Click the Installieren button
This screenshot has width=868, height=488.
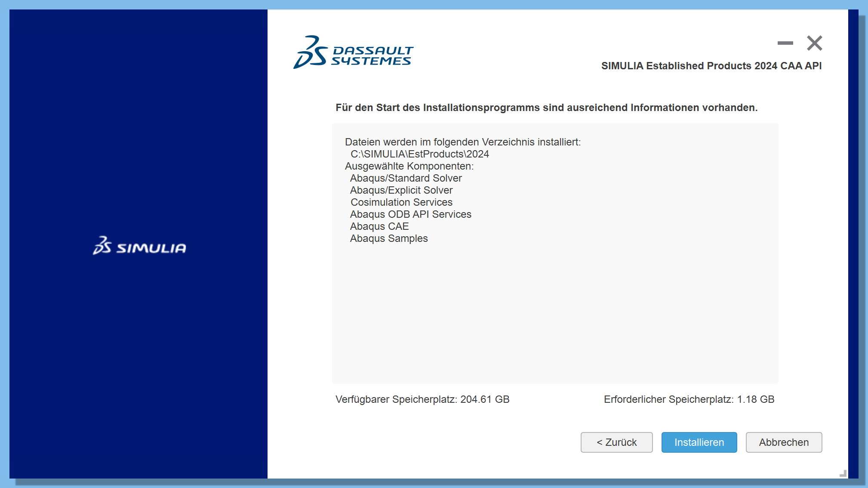pos(699,442)
